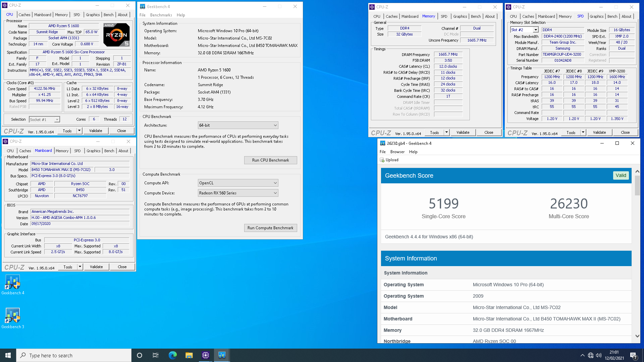
Task: Open notification center icon
Action: pos(633,355)
